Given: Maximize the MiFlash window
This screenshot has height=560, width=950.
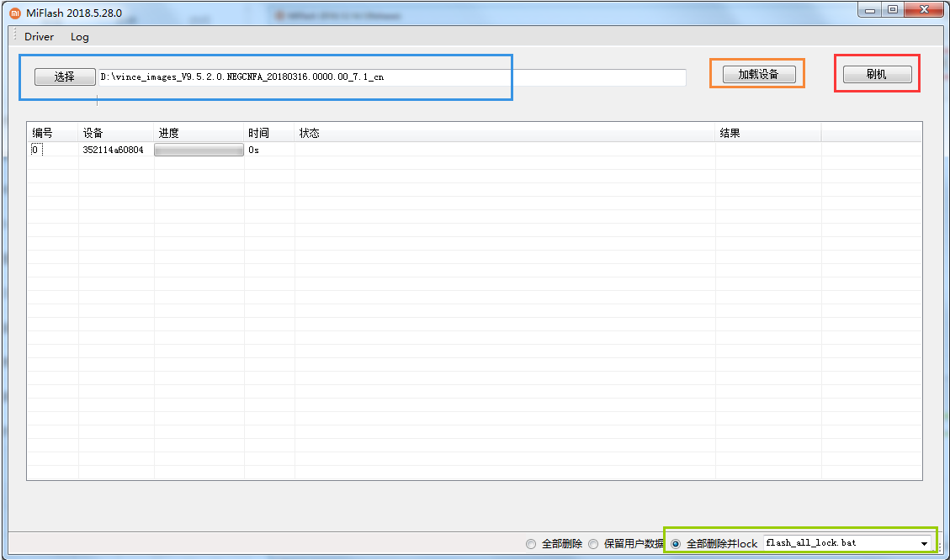Looking at the screenshot, I should [893, 10].
